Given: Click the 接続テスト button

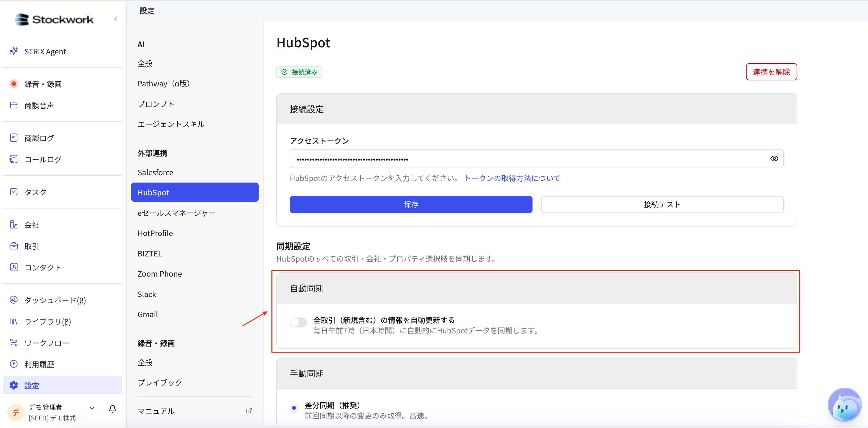Looking at the screenshot, I should coord(662,205).
